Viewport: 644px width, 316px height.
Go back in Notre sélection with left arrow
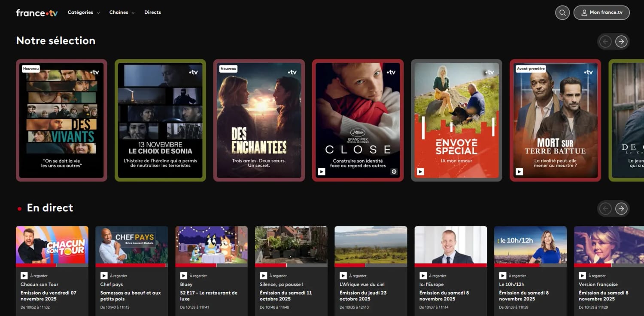coord(605,41)
